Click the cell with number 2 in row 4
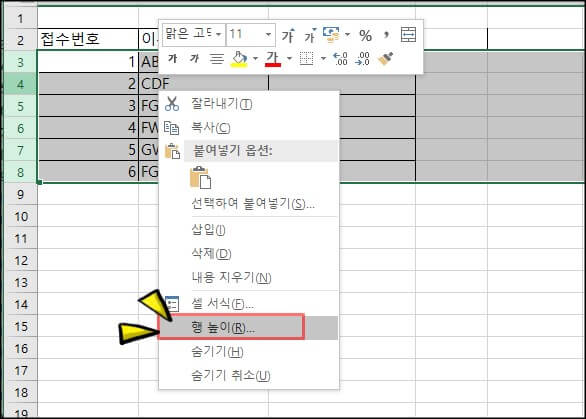The image size is (586, 419). coord(88,84)
